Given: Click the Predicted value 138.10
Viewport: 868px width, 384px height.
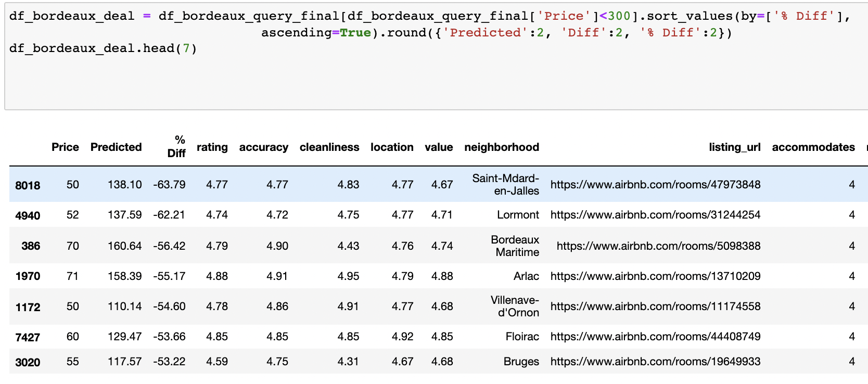Looking at the screenshot, I should coord(125,185).
